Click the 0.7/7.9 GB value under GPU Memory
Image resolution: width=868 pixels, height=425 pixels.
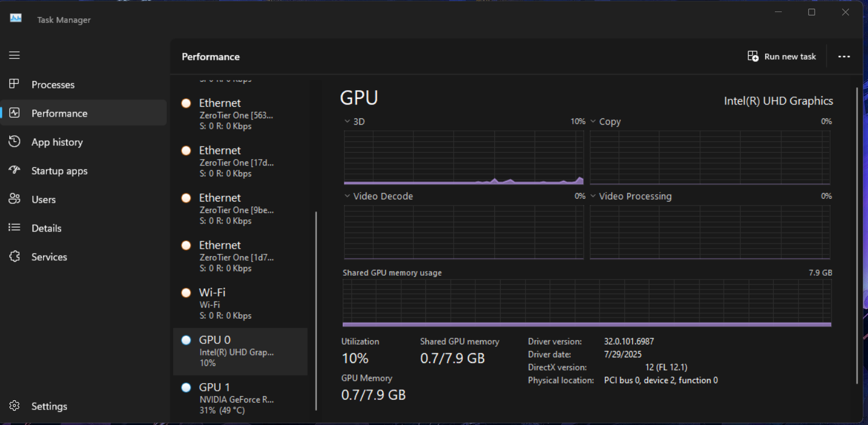point(374,395)
